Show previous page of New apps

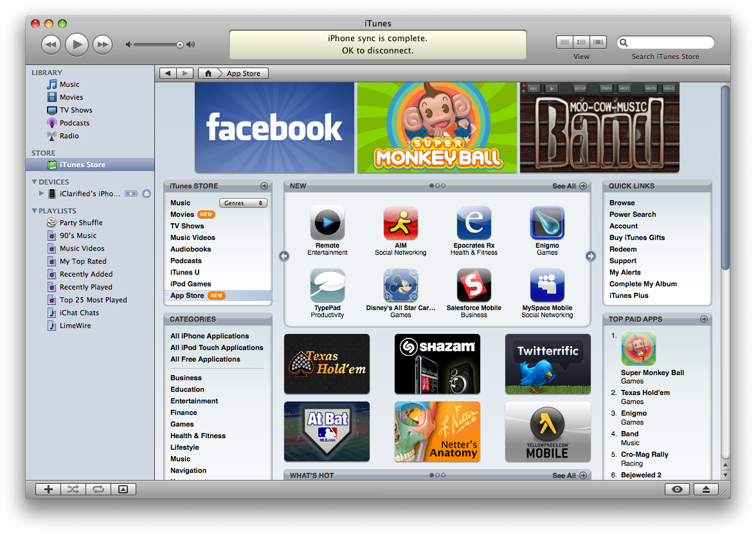click(x=284, y=256)
